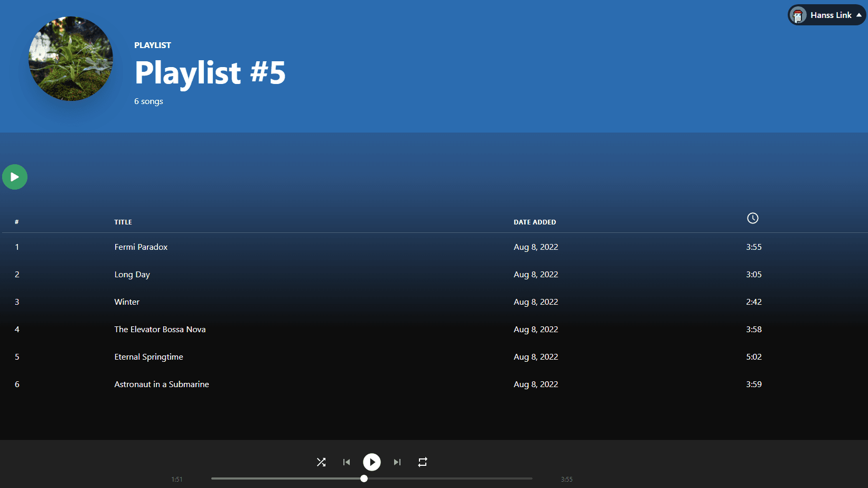Choose The Elevator Bossa Nova song
The width and height of the screenshot is (868, 488).
pos(160,330)
